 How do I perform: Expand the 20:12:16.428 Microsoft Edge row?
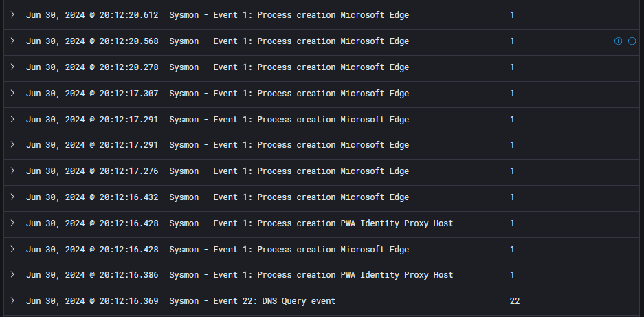pyautogui.click(x=12, y=250)
